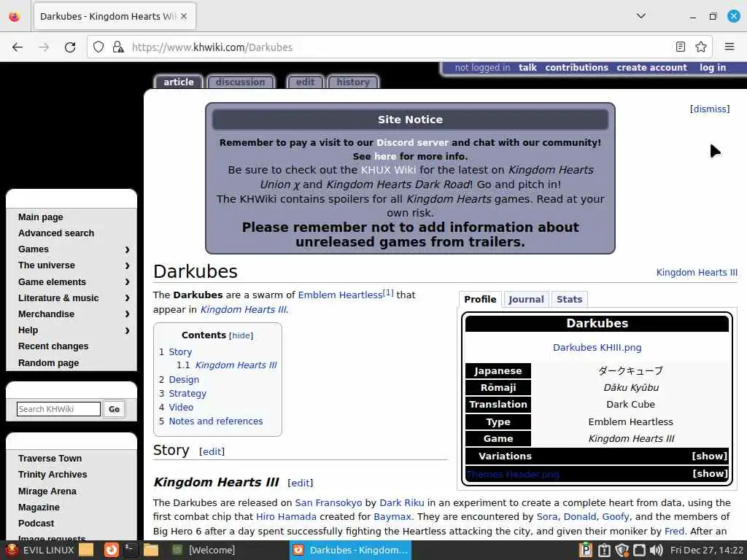
Task: Open Recent changes in sidebar
Action: point(53,346)
